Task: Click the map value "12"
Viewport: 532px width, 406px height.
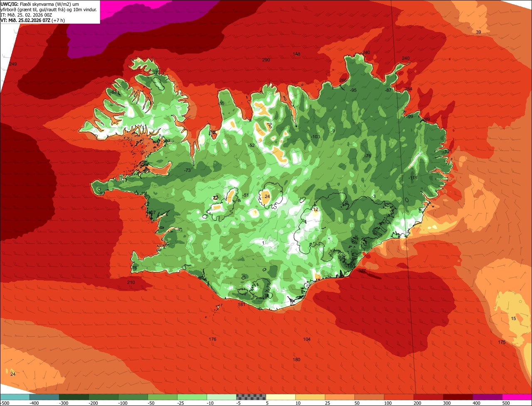Action: (315, 210)
